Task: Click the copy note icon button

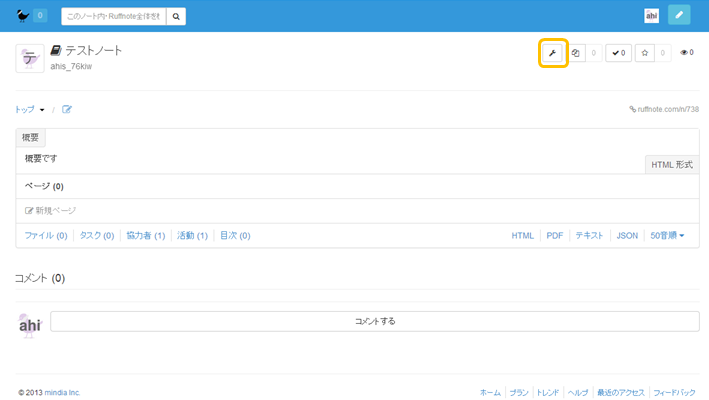Action: pyautogui.click(x=577, y=53)
